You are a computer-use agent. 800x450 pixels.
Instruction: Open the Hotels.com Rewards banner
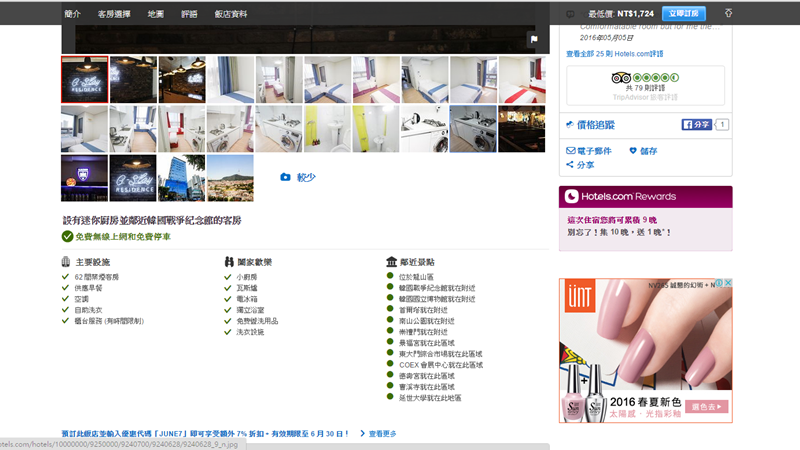(645, 196)
